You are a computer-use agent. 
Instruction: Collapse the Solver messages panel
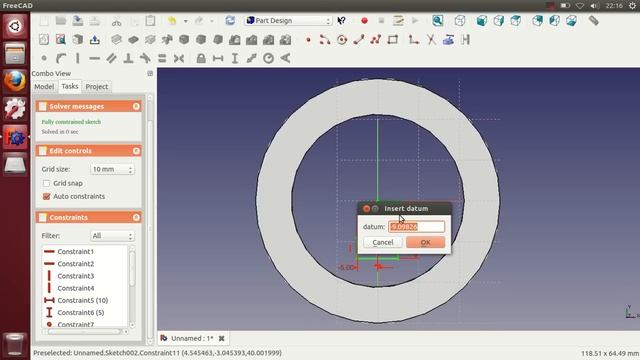136,107
